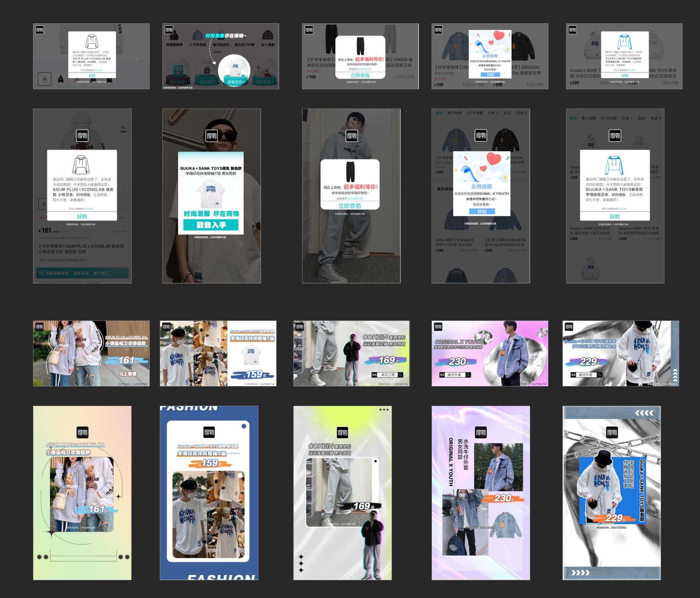
Task: Click 送女友TOP榜 category on 时尚潮服 banner
Action: coord(244,45)
